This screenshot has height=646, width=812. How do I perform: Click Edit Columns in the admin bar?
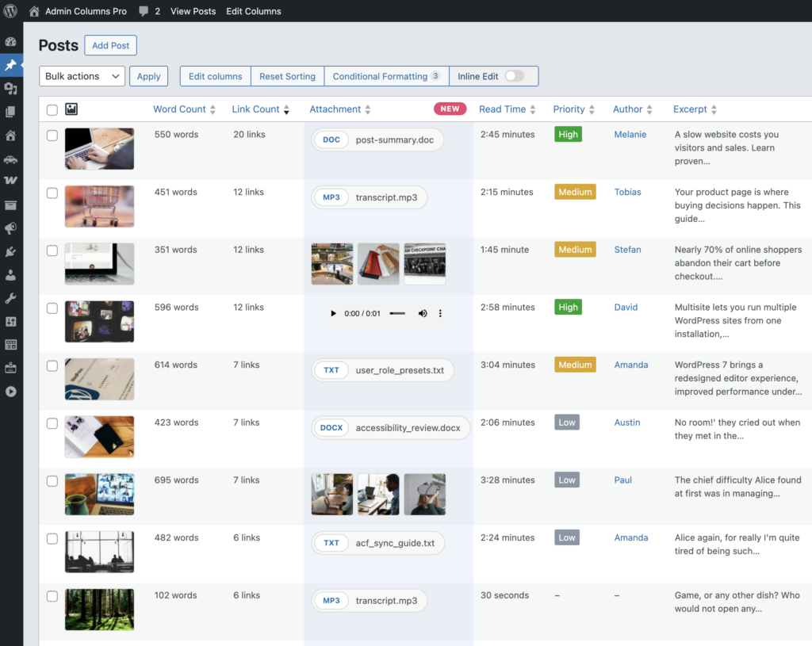click(x=253, y=11)
